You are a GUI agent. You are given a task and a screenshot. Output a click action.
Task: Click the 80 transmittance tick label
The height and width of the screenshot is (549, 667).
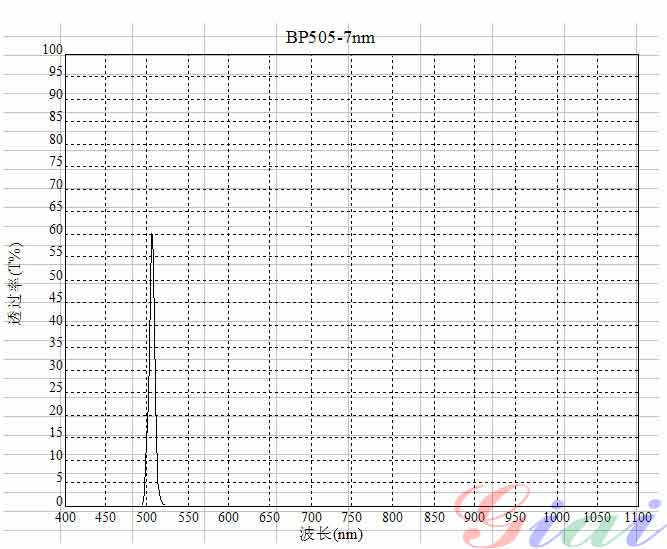[56, 141]
